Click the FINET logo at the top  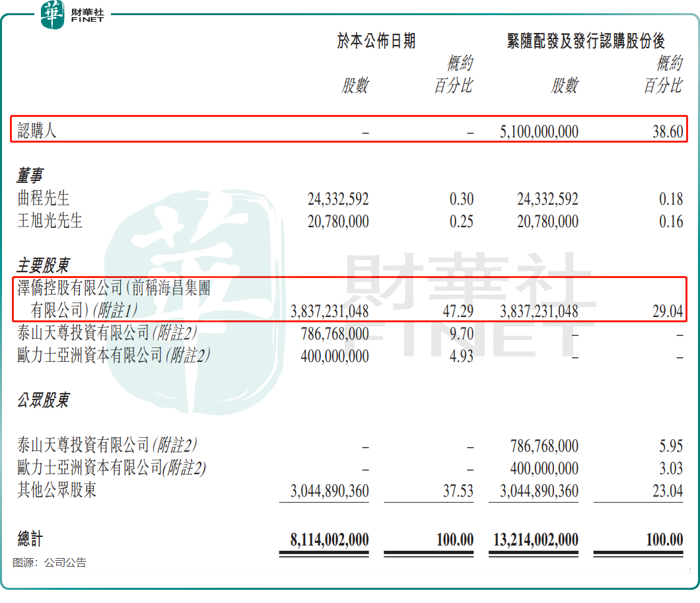(73, 15)
